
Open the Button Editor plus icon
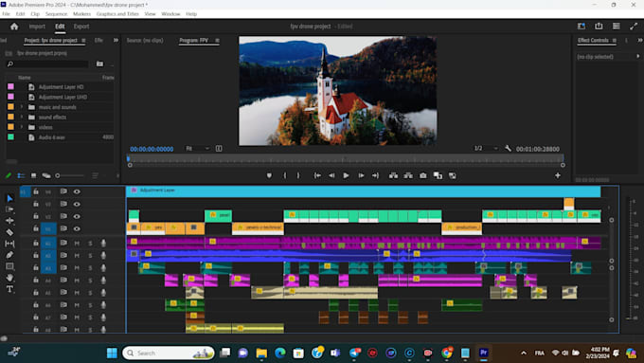[x=557, y=175]
